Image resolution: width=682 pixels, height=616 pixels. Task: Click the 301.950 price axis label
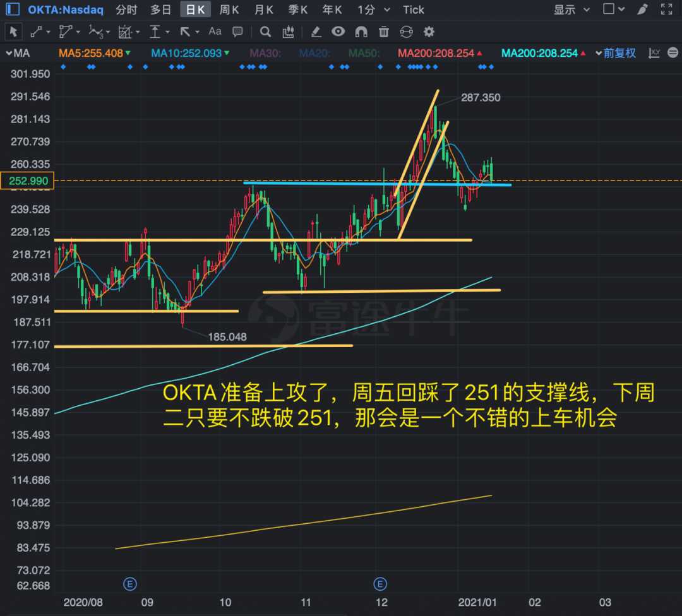point(30,74)
